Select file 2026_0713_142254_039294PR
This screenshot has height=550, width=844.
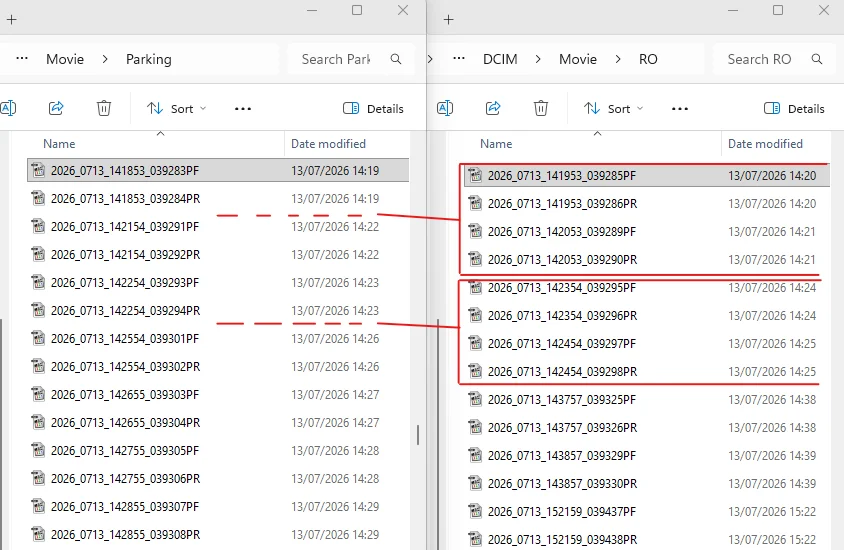tap(218, 311)
